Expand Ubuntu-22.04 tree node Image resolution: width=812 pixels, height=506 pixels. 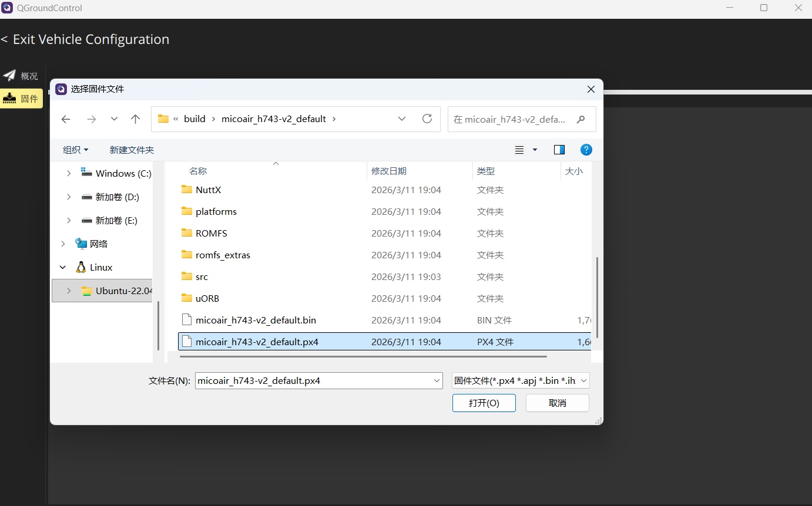coord(69,291)
